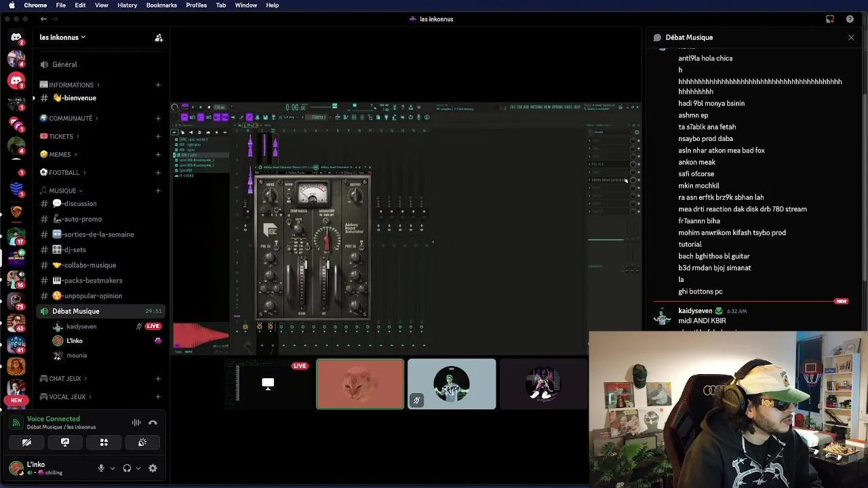This screenshot has width=868, height=488.
Task: Click the Input knob on Abbey Road Saturator
Action: (x=271, y=197)
